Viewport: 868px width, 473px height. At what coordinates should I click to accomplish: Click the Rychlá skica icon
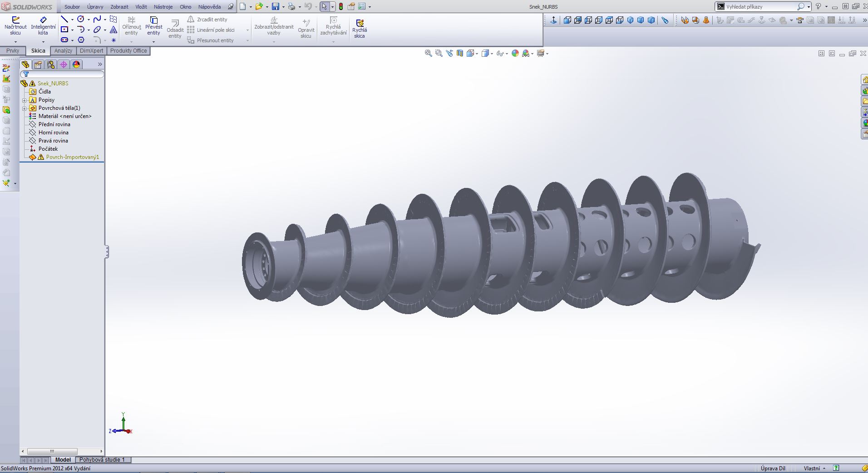tap(360, 29)
